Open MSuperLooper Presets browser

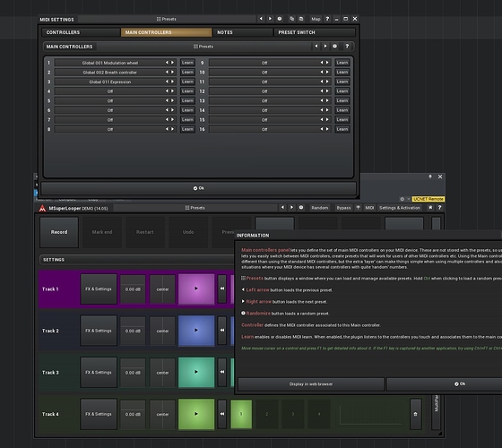(x=195, y=208)
